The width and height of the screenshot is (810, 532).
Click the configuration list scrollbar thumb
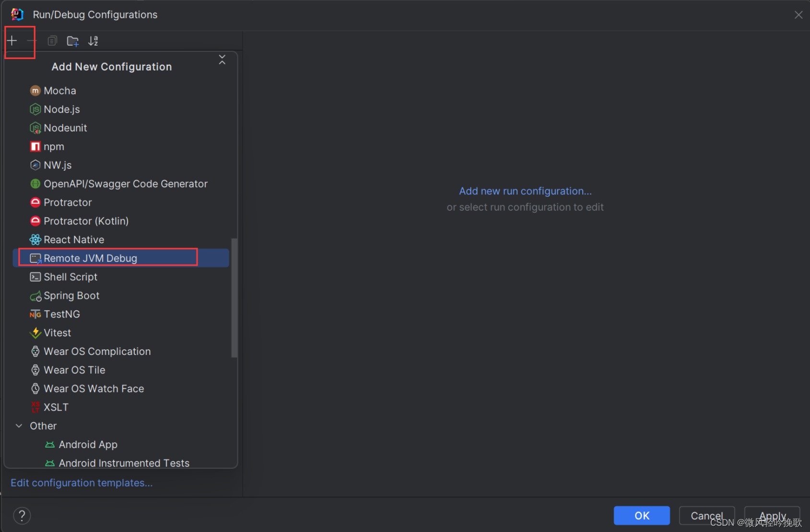coord(234,297)
